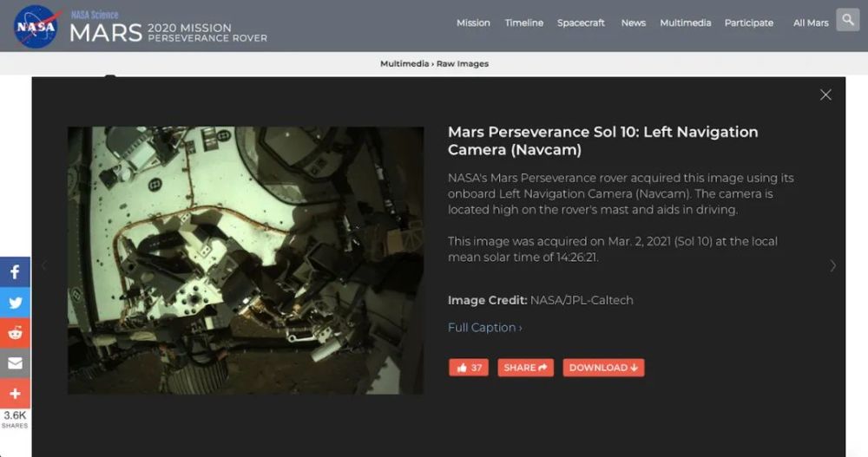Viewport: 868px width, 457px height.
Task: Click the DOWNLOAD button
Action: [603, 368]
